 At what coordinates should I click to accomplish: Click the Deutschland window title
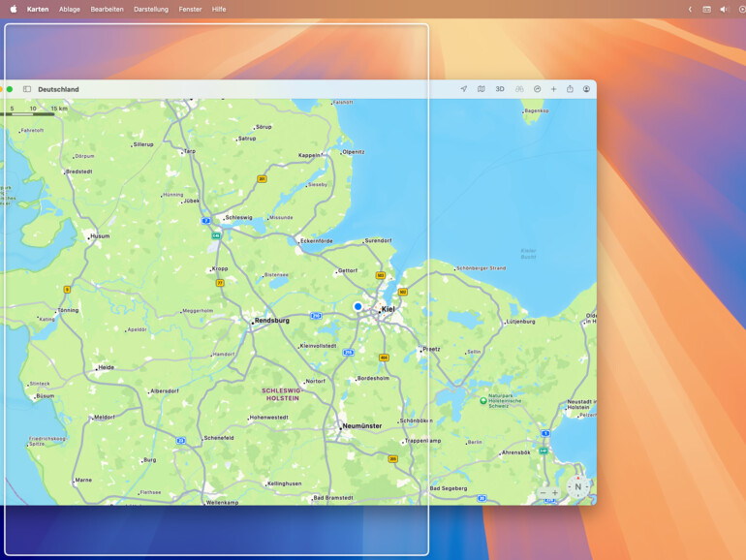coord(58,89)
